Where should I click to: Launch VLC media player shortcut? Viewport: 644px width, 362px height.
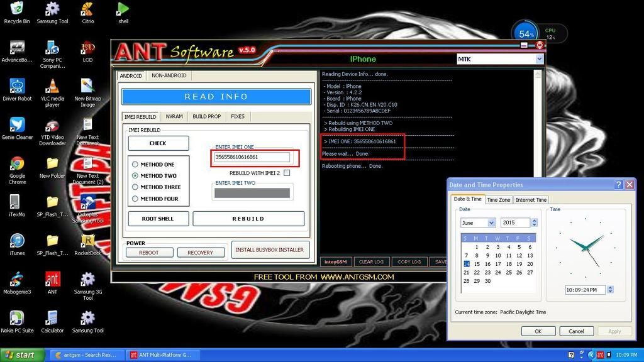tap(52, 86)
